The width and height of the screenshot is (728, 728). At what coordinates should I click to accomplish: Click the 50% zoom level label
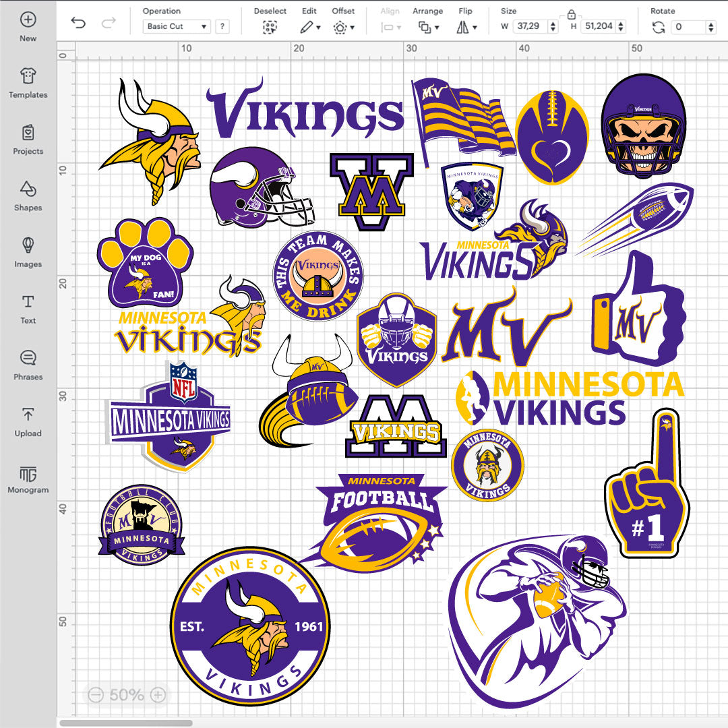pyautogui.click(x=127, y=695)
